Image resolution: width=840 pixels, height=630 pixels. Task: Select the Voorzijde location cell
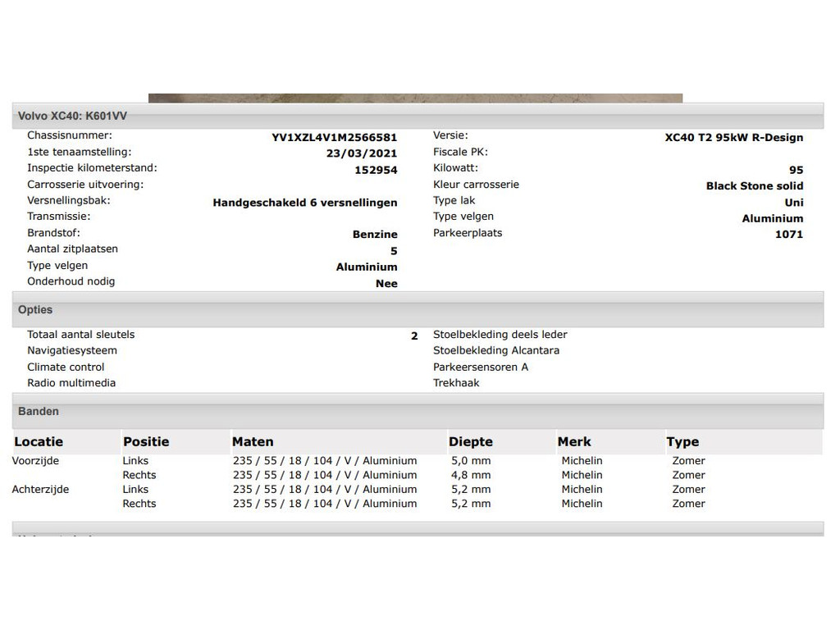pos(35,461)
